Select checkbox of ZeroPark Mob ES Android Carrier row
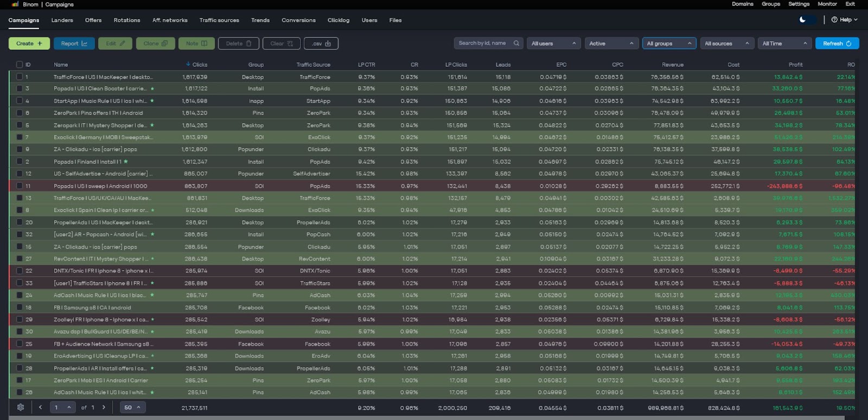 pos(20,380)
